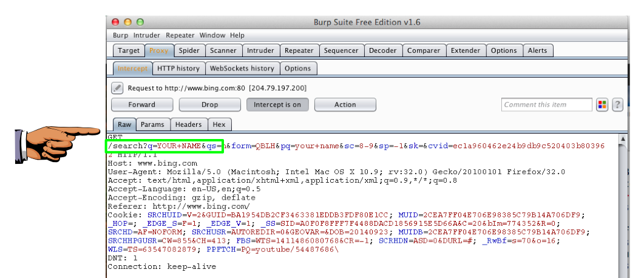This screenshot has width=644, height=278.
Task: Click the YOUR+NAME query value
Action: [179, 146]
